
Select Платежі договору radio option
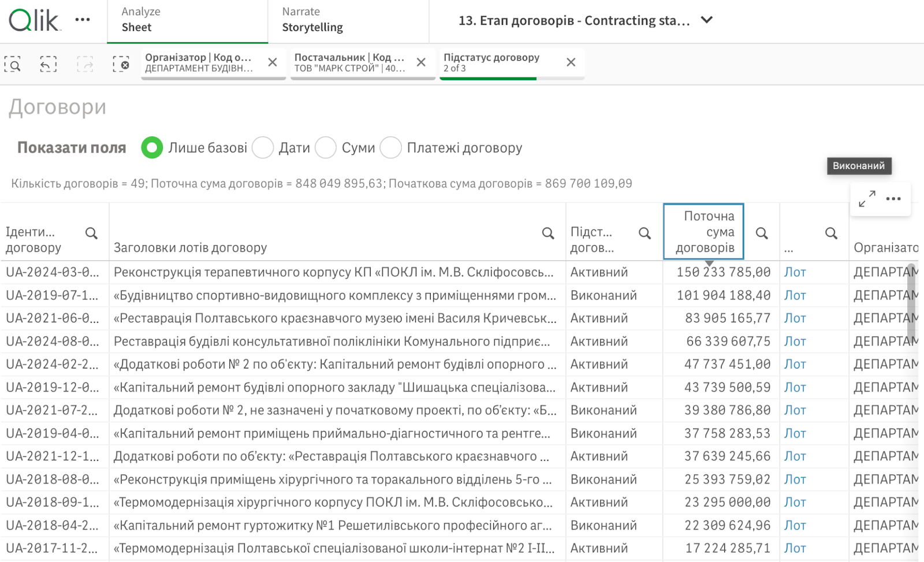pyautogui.click(x=391, y=148)
